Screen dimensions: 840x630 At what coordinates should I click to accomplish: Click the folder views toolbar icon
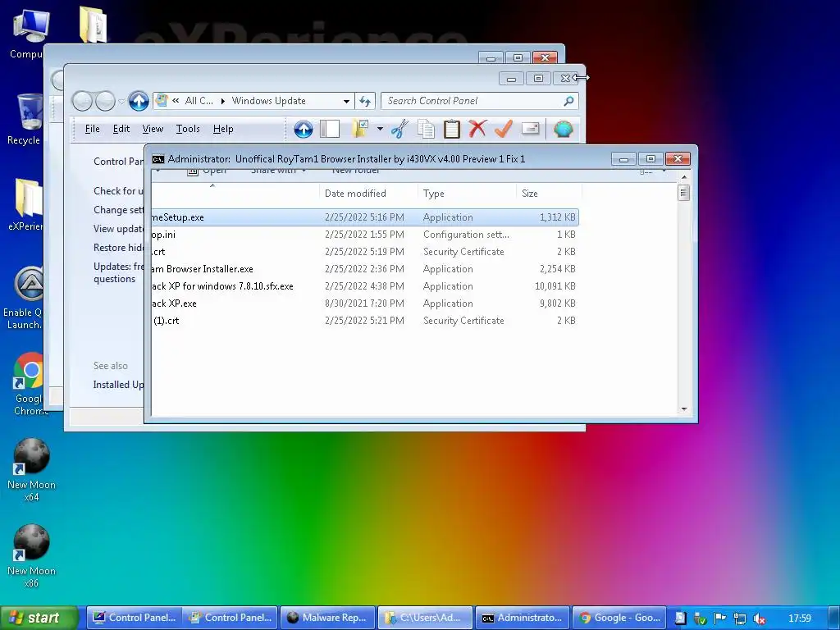(360, 129)
